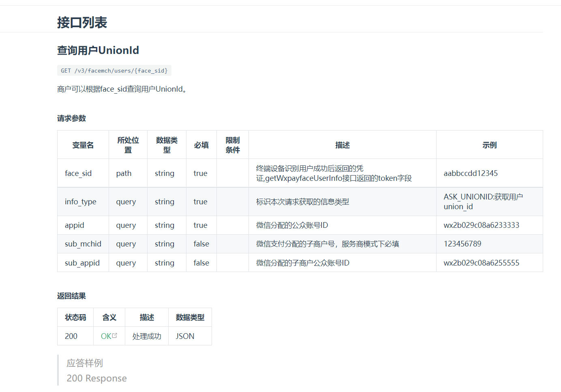The image size is (561, 392).
Task: Click the 商户可以根据face_sid查询用户UnionId description sentence
Action: (122, 89)
